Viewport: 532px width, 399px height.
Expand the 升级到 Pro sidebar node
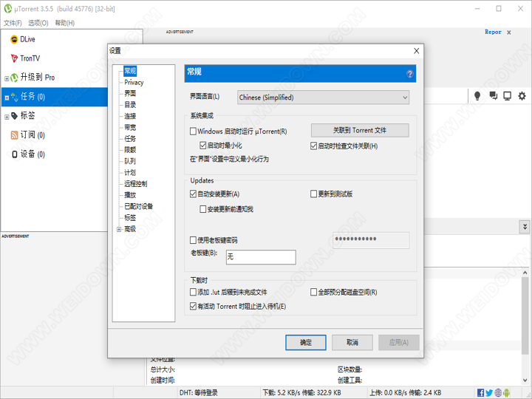(7, 79)
